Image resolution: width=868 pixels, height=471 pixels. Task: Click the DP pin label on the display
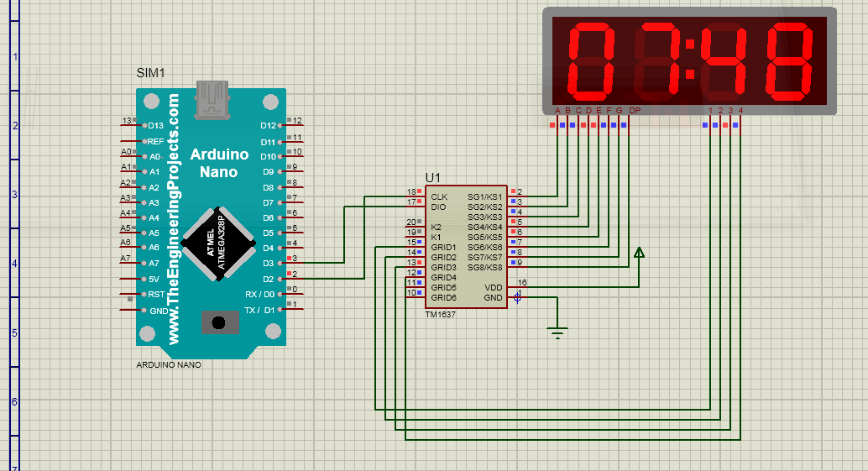(635, 111)
